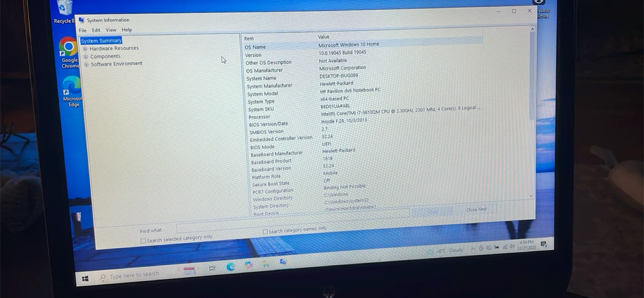Viewport: 644px width, 298px height.
Task: Select the BaseBoard Product row label
Action: pyautogui.click(x=271, y=162)
